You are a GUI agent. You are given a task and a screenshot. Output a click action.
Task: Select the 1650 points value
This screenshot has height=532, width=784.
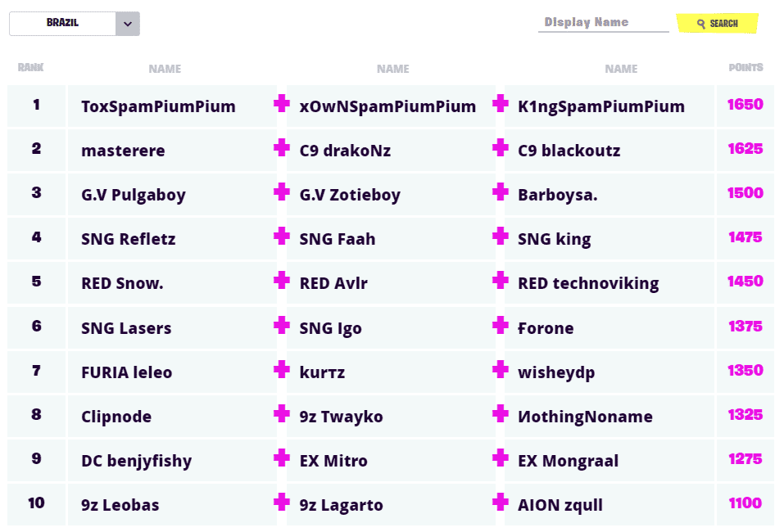tap(745, 105)
